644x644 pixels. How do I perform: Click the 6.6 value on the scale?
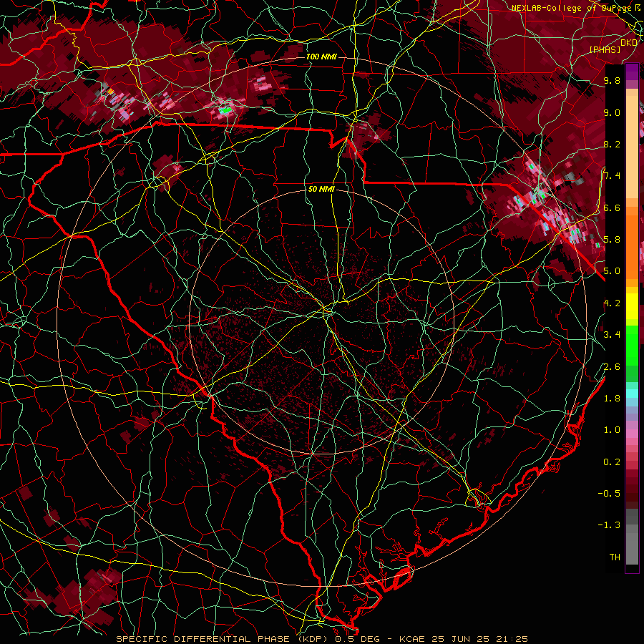click(x=612, y=208)
